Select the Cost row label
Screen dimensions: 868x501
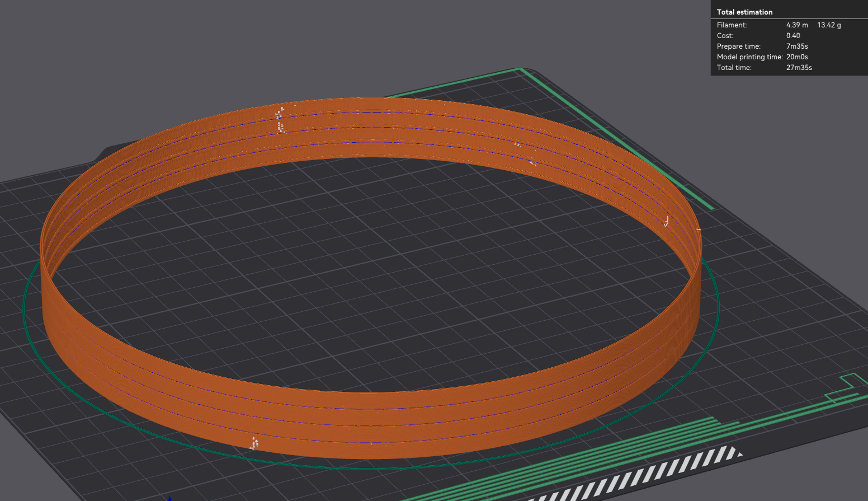coord(725,35)
